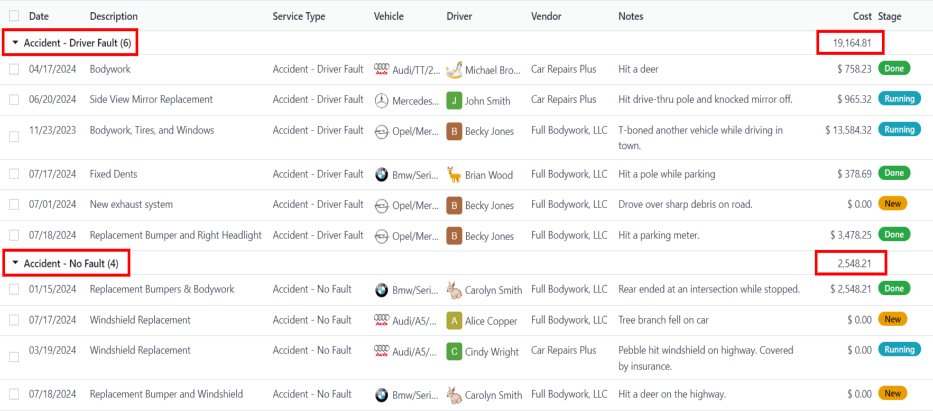Click John Smith's green J avatar
This screenshot has width=933, height=411.
tap(454, 100)
